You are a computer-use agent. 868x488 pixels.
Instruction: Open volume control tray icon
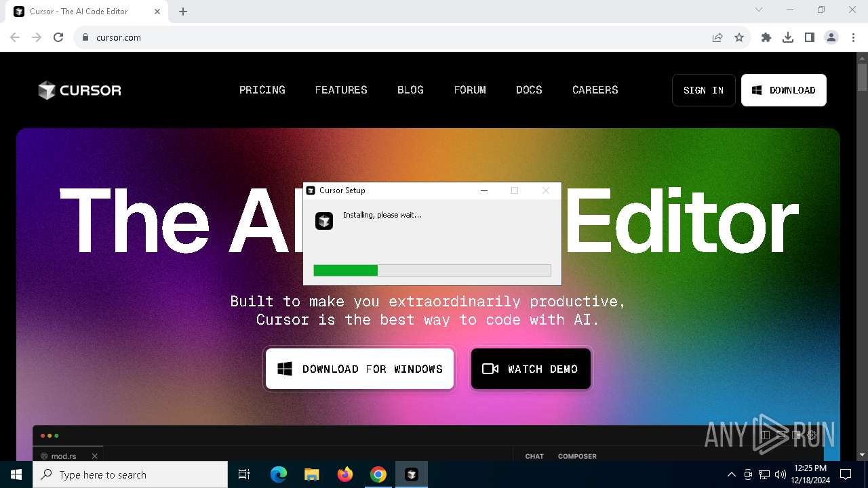(781, 474)
